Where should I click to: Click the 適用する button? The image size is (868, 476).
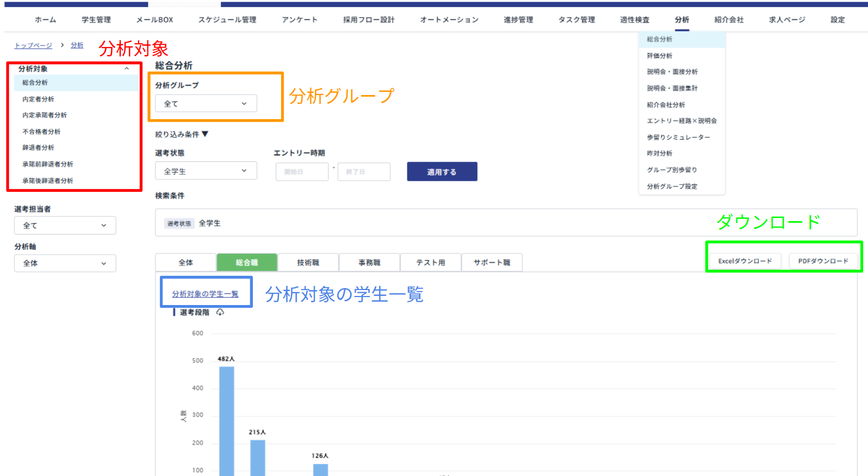(x=442, y=172)
